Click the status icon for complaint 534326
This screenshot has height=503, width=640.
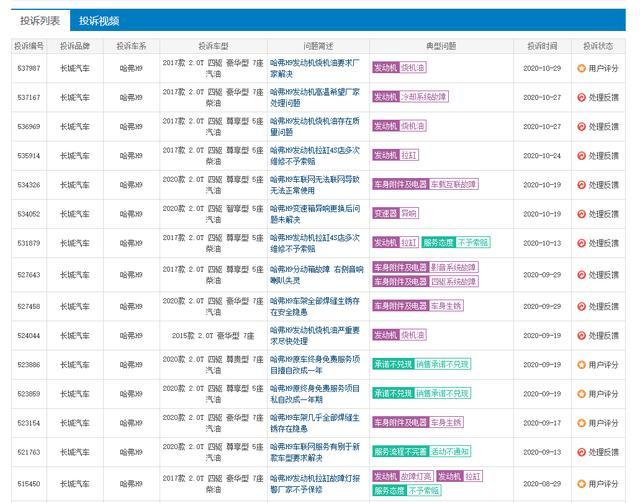click(581, 185)
